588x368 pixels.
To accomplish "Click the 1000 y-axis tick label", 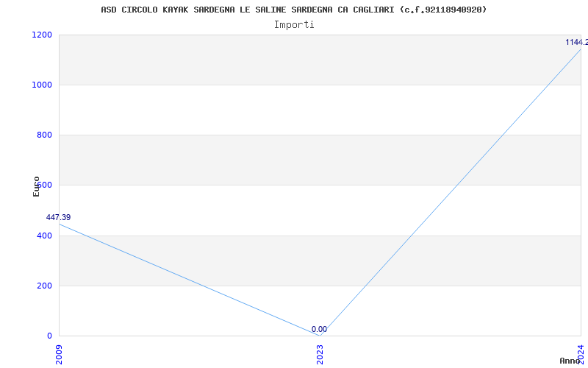I will pyautogui.click(x=42, y=85).
